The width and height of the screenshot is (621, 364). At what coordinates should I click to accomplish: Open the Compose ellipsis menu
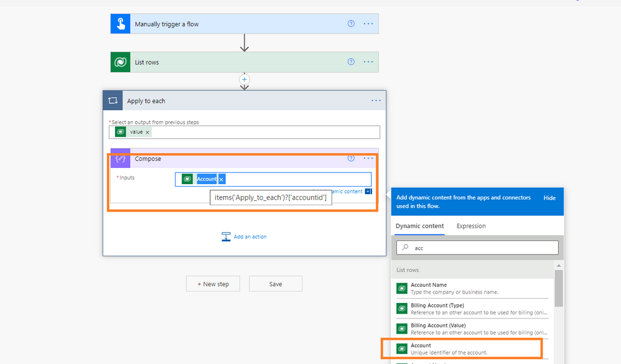[x=368, y=159]
